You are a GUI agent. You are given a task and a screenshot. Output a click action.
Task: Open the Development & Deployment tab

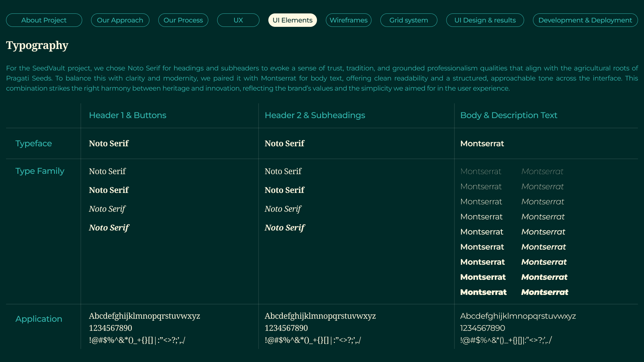coord(585,20)
